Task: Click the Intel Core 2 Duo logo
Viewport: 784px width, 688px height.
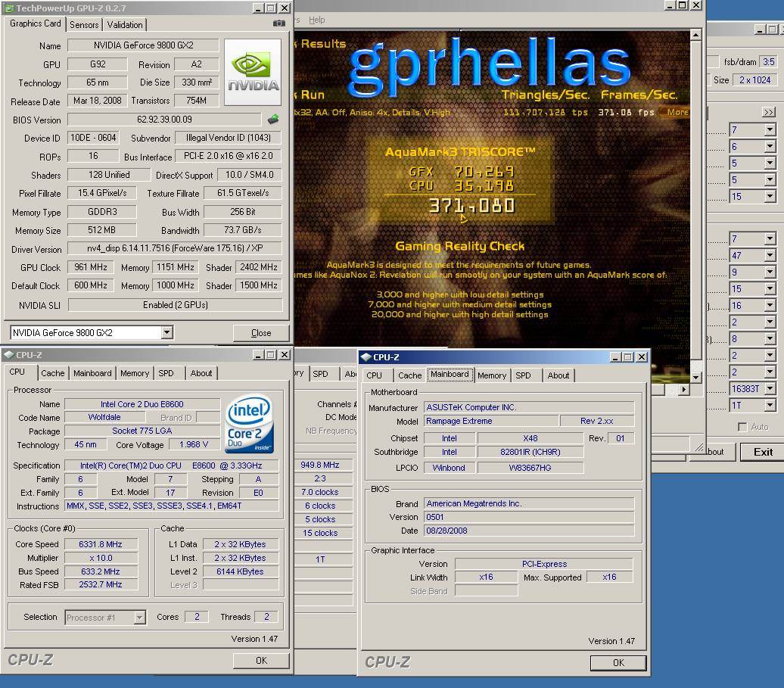Action: point(250,424)
